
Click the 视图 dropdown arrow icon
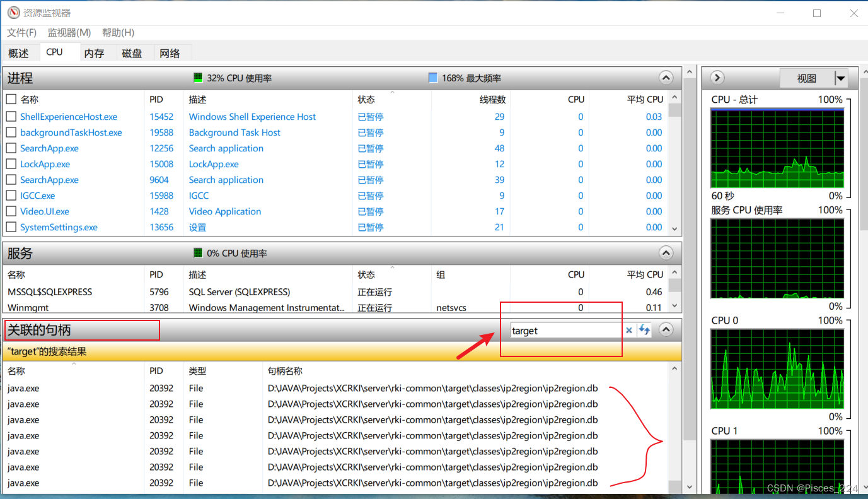[x=842, y=78]
